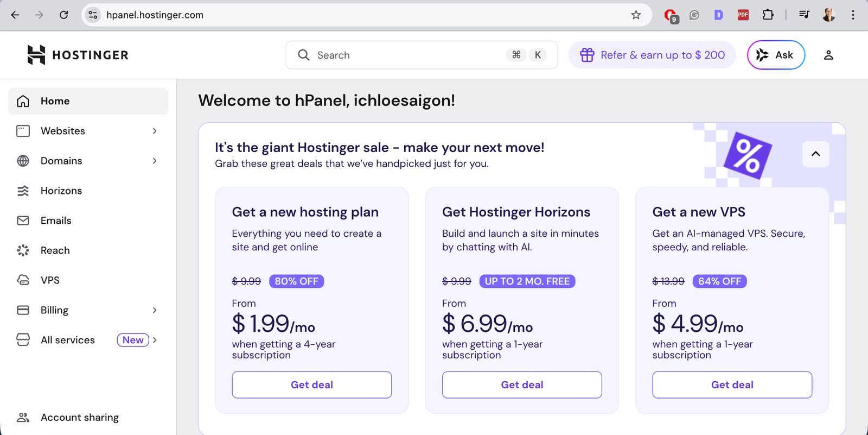Click the purple D extension icon
Screen dimensions: 868x435
point(719,15)
